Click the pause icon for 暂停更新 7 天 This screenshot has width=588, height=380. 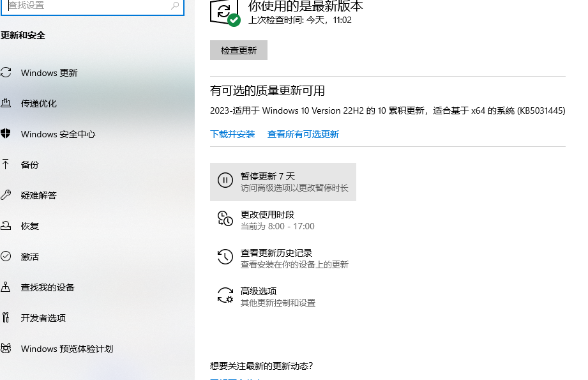click(225, 181)
